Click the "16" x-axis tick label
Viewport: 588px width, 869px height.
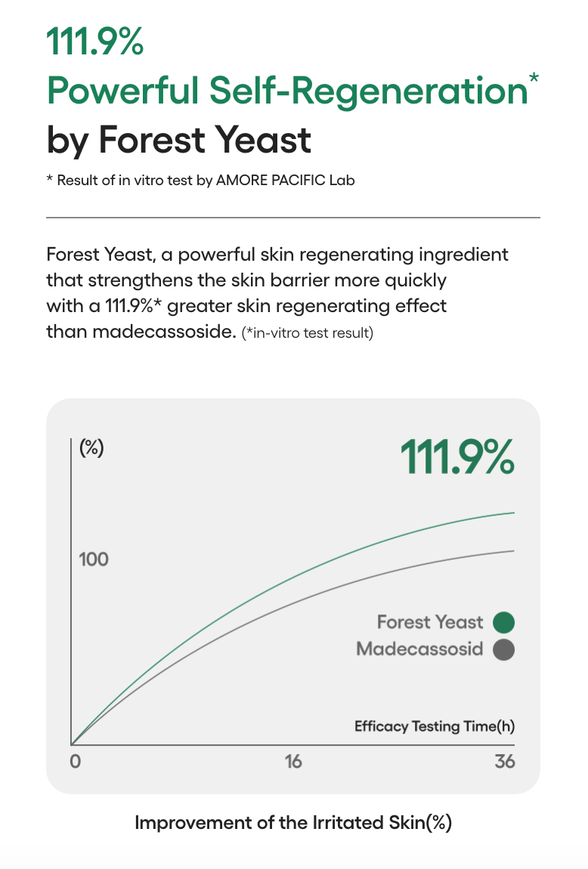(293, 761)
